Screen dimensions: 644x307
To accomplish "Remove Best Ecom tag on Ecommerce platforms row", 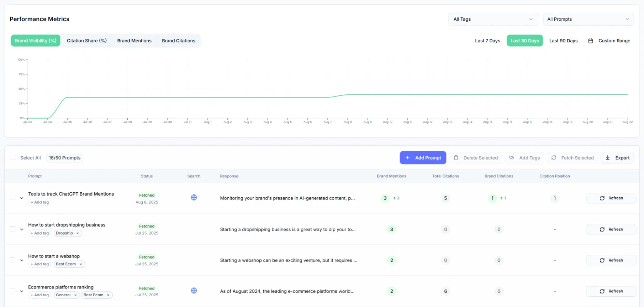I will tap(108, 295).
